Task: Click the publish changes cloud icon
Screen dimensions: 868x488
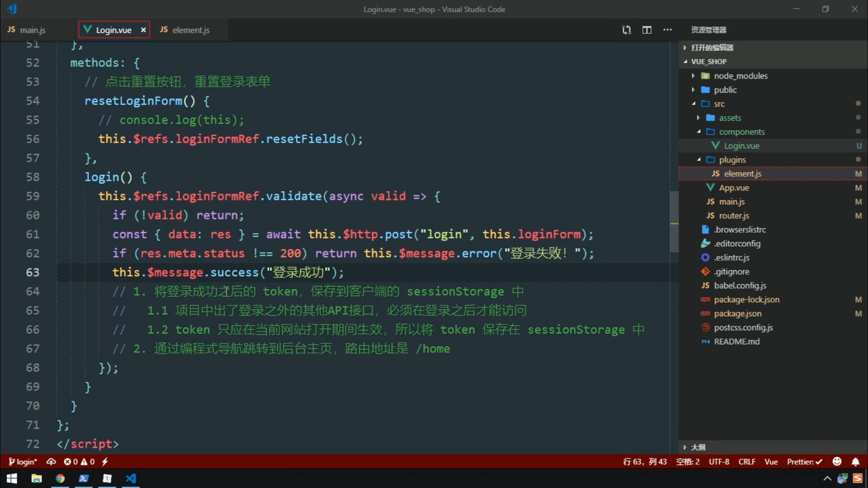Action: tap(51, 462)
